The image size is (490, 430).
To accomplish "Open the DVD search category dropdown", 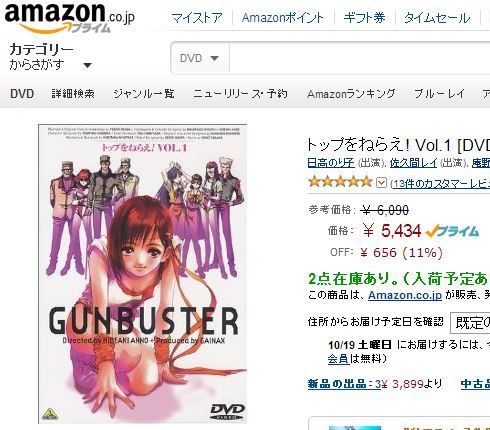I will point(200,58).
